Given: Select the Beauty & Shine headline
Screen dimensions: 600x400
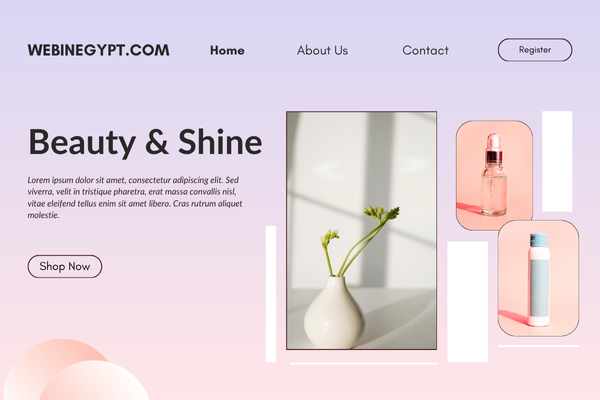Looking at the screenshot, I should click(x=145, y=142).
